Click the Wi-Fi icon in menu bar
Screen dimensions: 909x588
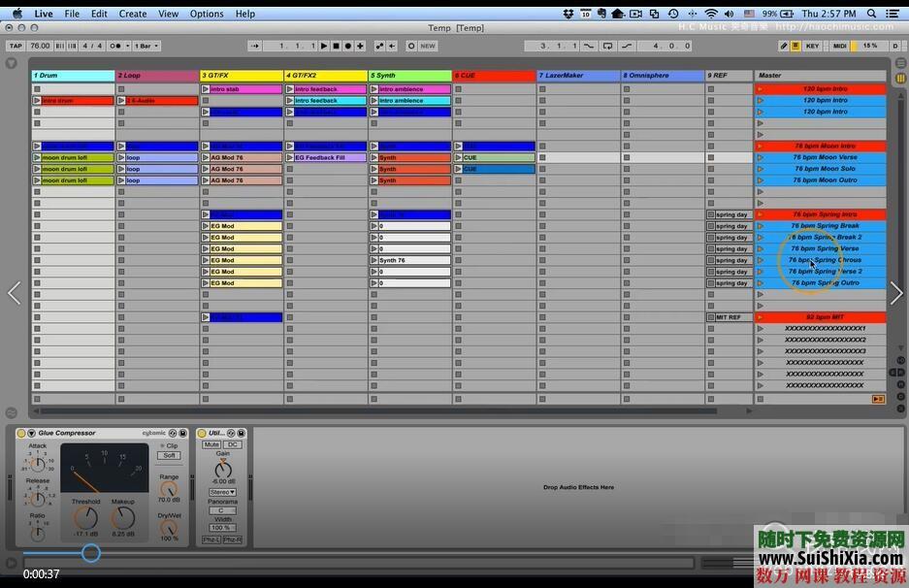coord(711,14)
